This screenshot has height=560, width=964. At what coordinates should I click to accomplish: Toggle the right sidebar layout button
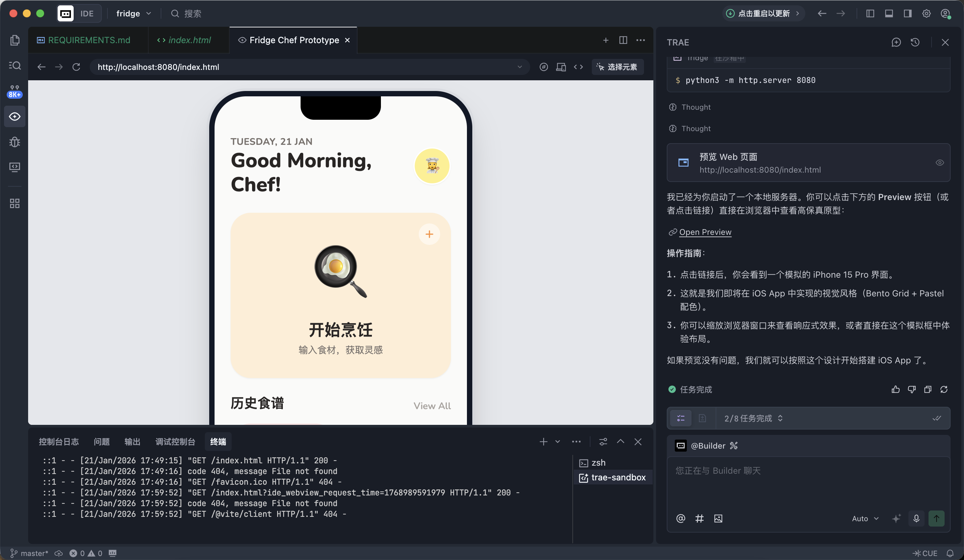(907, 13)
